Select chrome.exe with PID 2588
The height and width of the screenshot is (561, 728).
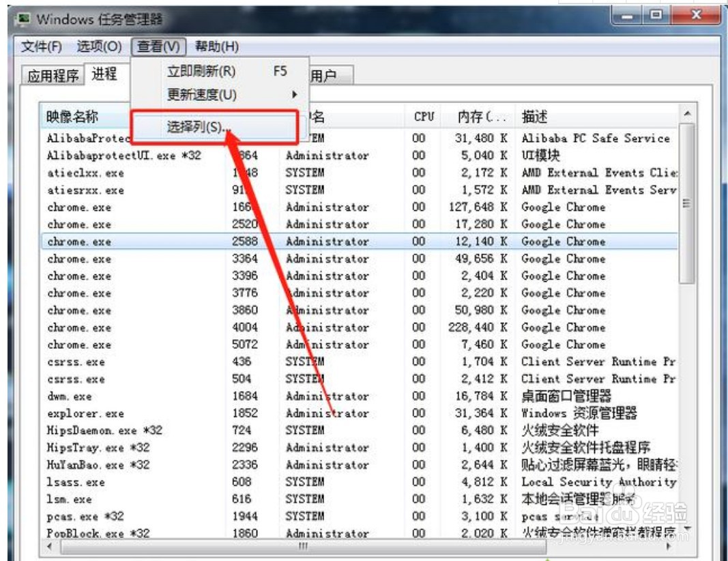(x=360, y=242)
